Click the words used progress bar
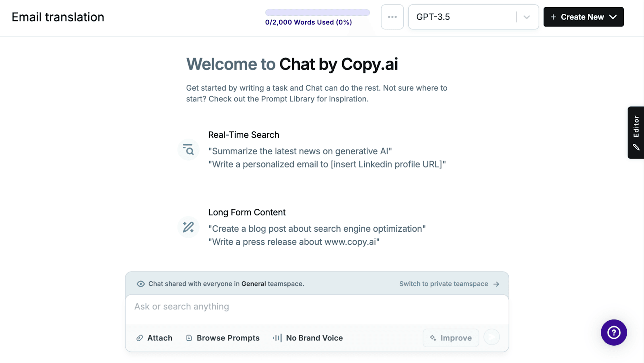 coord(317,12)
